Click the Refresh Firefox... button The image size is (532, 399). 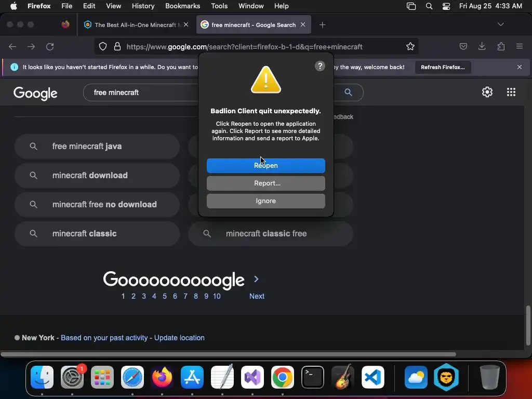[x=443, y=67]
